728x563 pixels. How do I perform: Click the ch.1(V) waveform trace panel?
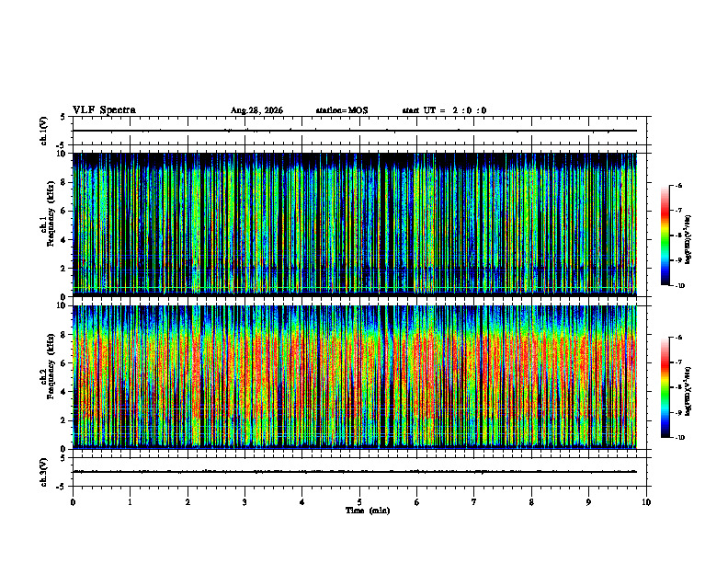359,131
